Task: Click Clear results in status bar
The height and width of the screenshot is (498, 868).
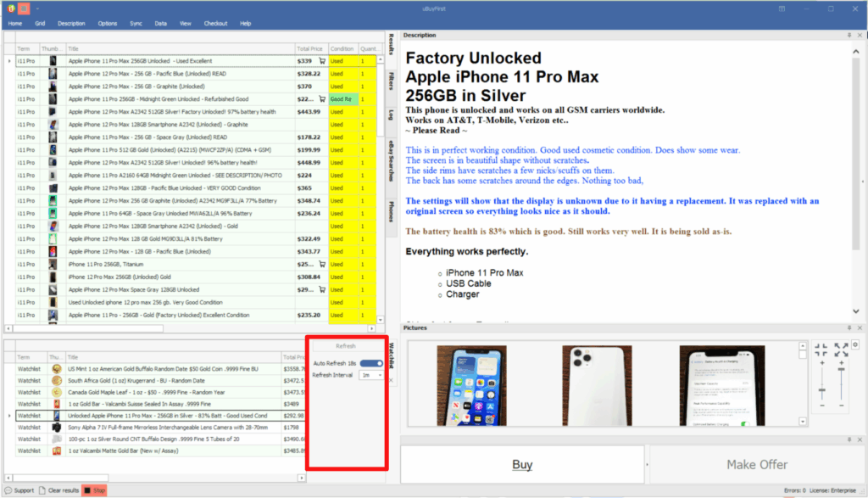Action: point(59,490)
